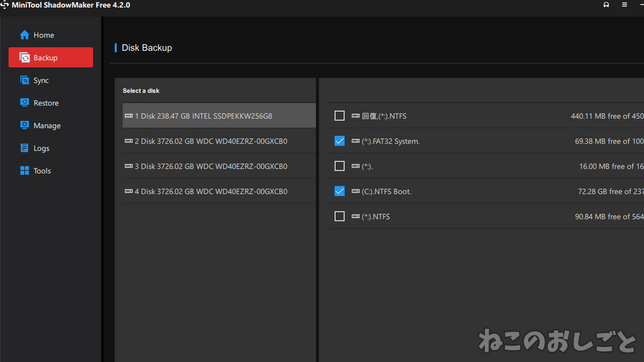The image size is (644, 362).
Task: Open the Backup tab in sidebar
Action: coord(50,58)
